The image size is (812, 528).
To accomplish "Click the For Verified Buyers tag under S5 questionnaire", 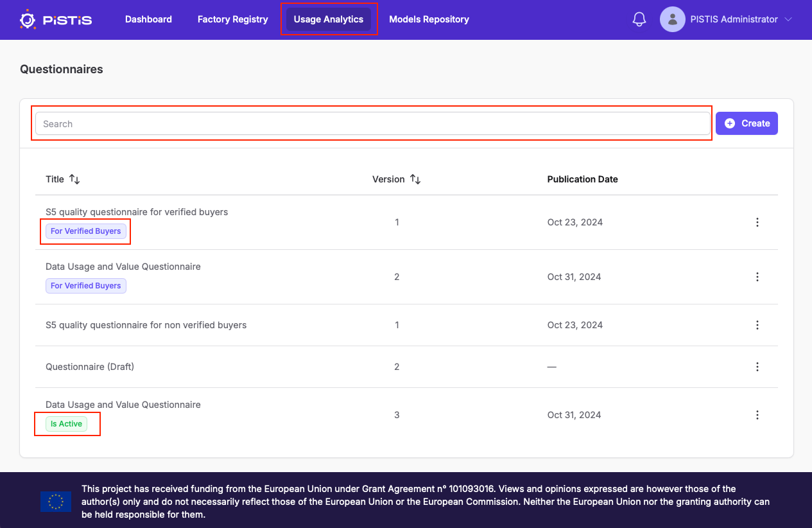I will click(86, 231).
